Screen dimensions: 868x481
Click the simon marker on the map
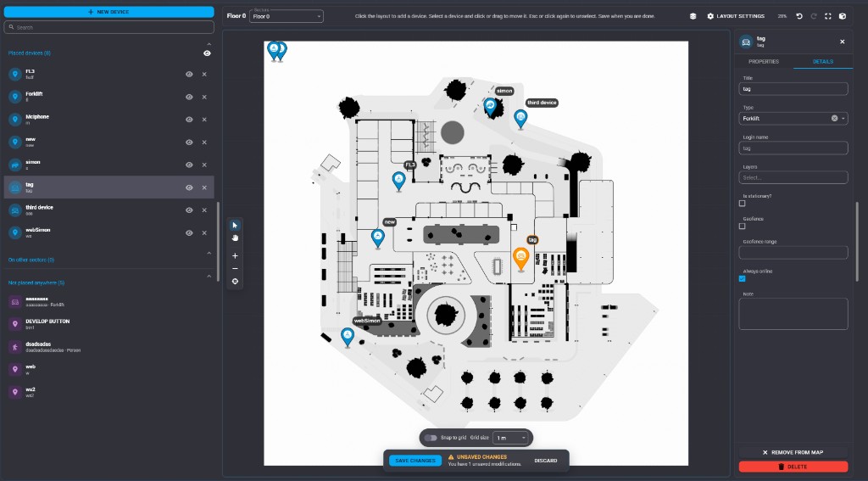[490, 106]
